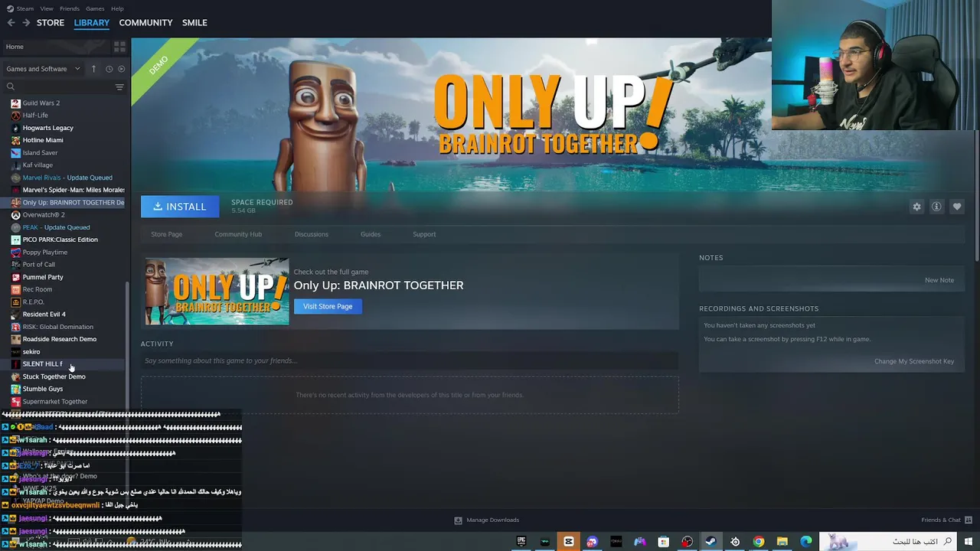
Task: Click the INSTALL button
Action: tap(180, 207)
